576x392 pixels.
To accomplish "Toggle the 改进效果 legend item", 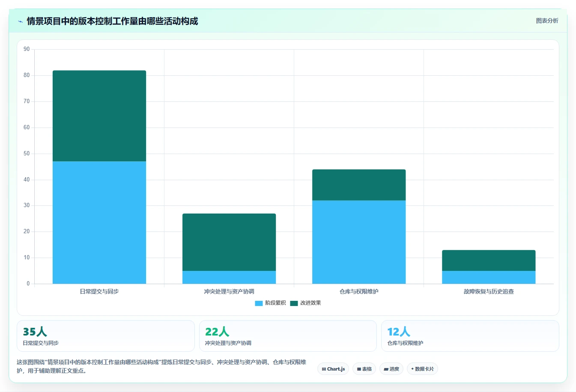I will point(305,303).
